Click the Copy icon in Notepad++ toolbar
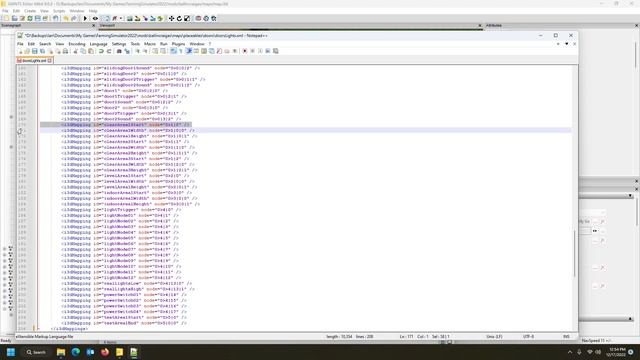Viewport: 640px width, 360px height. tap(83, 51)
